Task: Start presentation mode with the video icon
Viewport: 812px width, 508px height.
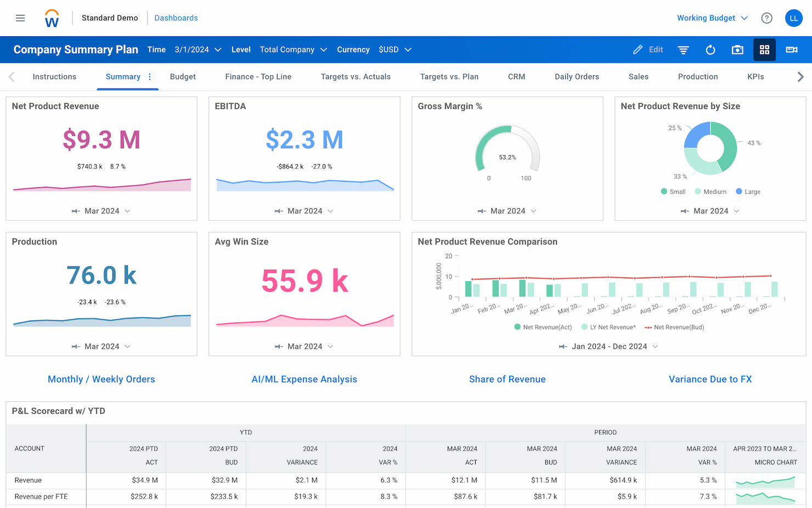Action: pyautogui.click(x=792, y=50)
